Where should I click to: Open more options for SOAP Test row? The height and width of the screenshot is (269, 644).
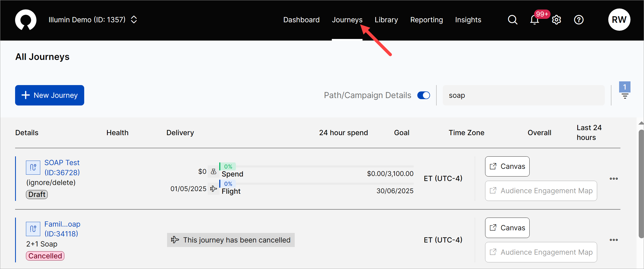pos(614,179)
